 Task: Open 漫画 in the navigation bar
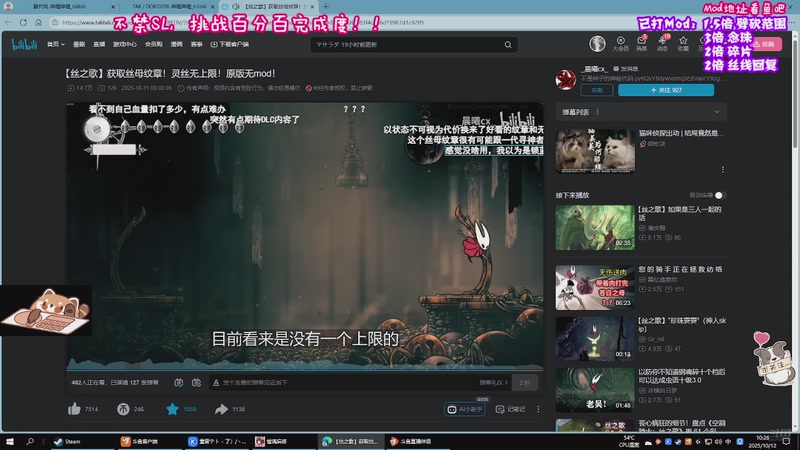(177, 44)
